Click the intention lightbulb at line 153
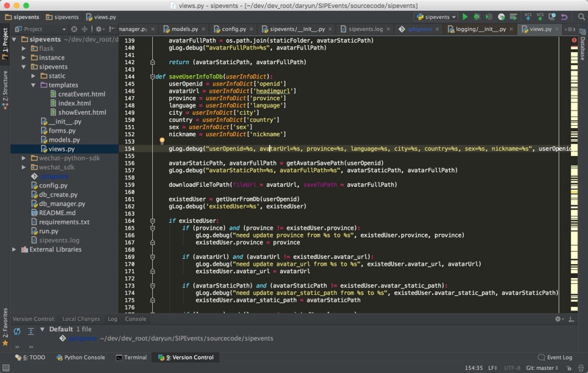Image resolution: width=588 pixels, height=373 pixels. coord(162,141)
